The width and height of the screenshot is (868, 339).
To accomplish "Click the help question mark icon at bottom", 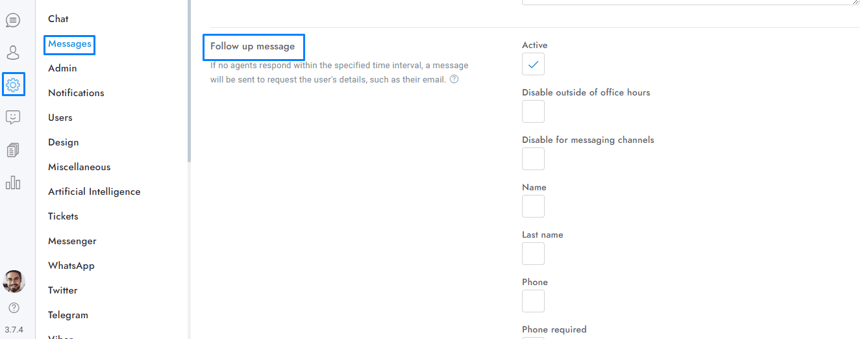I will (14, 308).
